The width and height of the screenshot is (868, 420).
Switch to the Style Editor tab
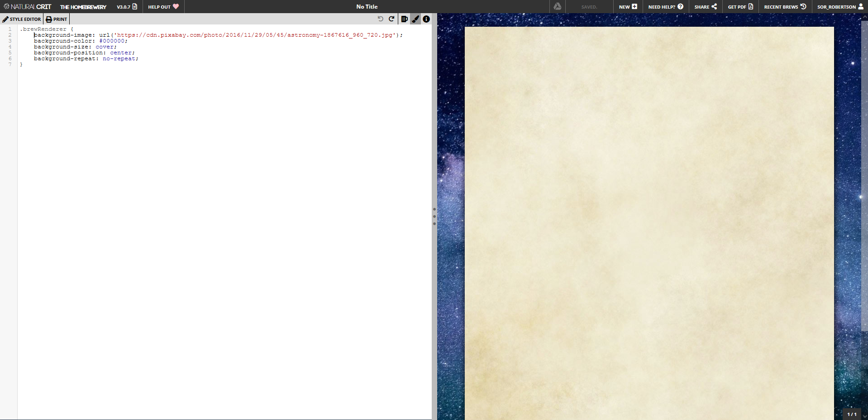(x=21, y=19)
